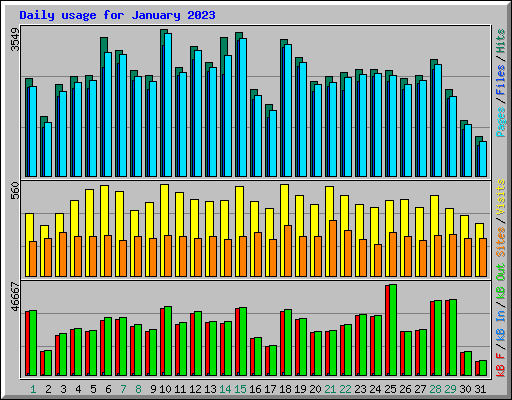Select day label 4 on the axis
Image resolution: width=512 pixels, height=400 pixels.
tap(78, 389)
